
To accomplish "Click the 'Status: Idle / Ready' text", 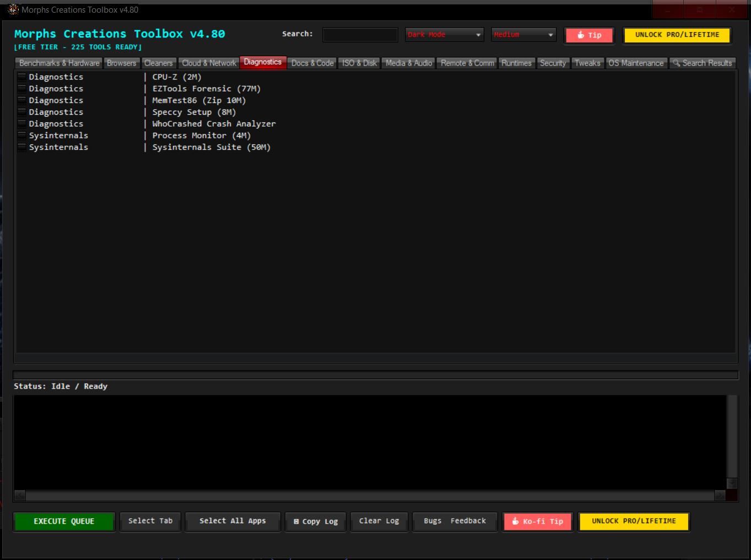I will pyautogui.click(x=61, y=386).
